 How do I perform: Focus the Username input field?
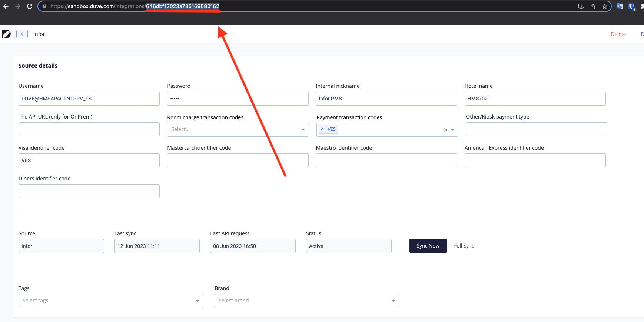(89, 99)
